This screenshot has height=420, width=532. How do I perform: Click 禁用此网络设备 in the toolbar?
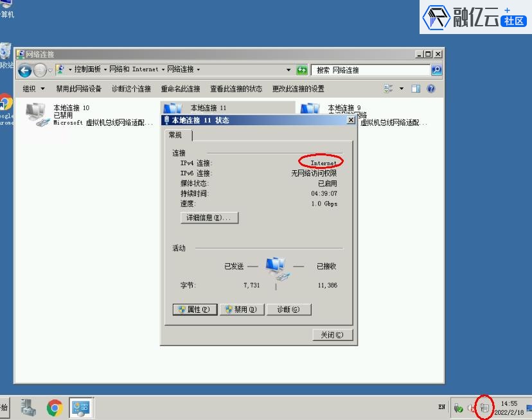pos(78,89)
